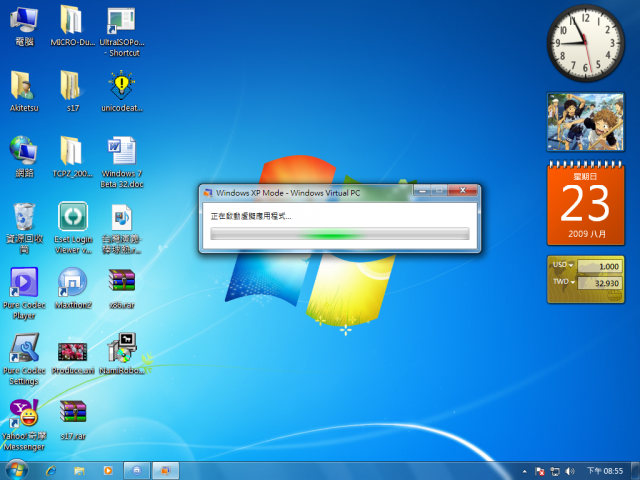Click the volume speaker tray icon
Screen dimensions: 640x480
coord(569,471)
